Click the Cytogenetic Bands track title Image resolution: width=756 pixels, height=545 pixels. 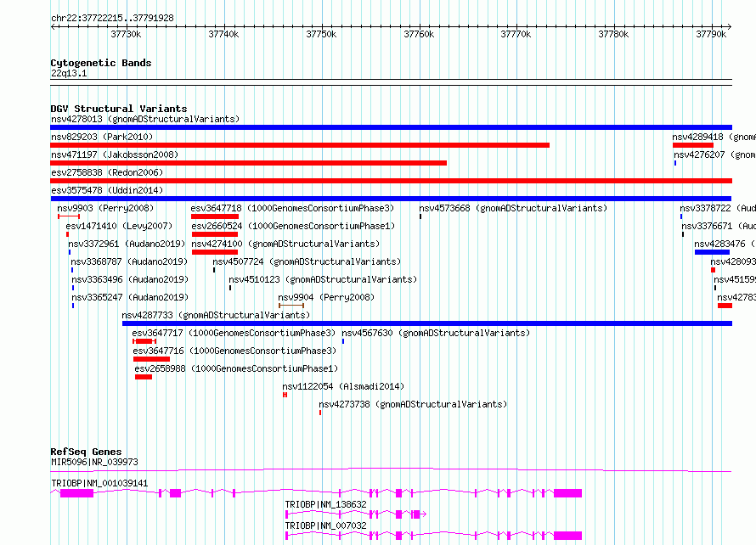click(x=101, y=63)
